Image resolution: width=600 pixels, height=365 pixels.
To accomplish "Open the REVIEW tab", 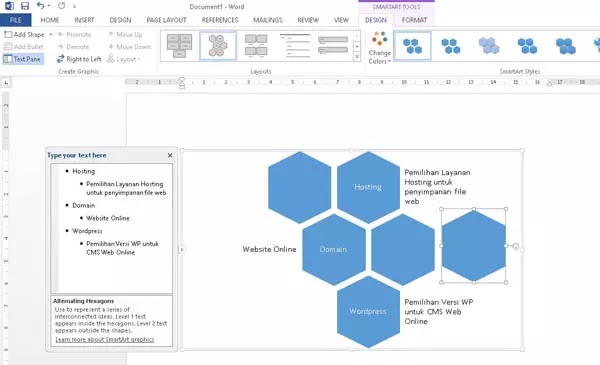I will point(308,20).
